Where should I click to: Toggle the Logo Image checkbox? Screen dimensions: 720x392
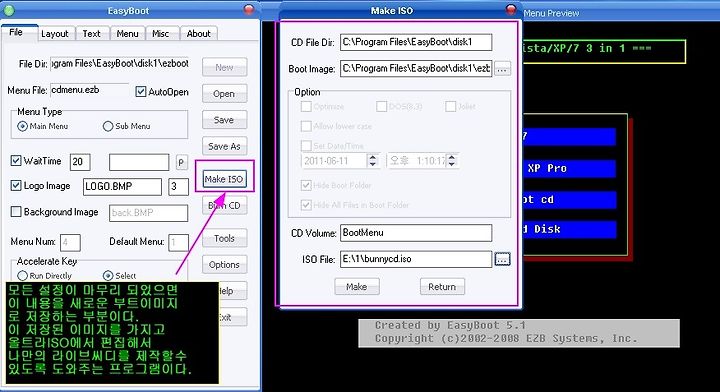(16, 185)
